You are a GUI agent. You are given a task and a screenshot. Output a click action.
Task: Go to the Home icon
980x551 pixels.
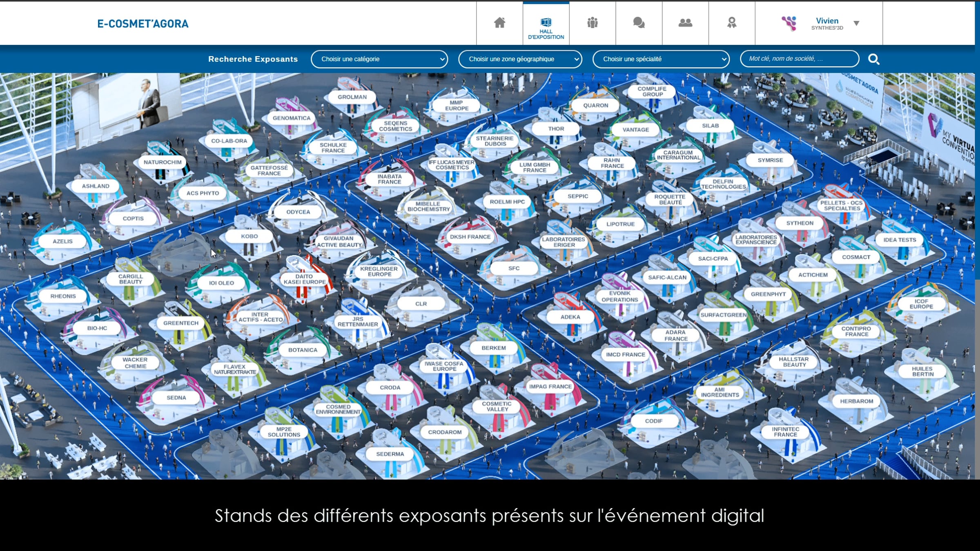coord(499,23)
